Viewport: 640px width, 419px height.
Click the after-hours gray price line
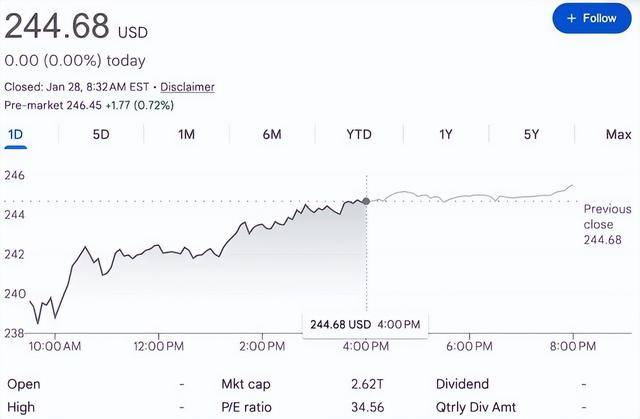click(x=470, y=198)
